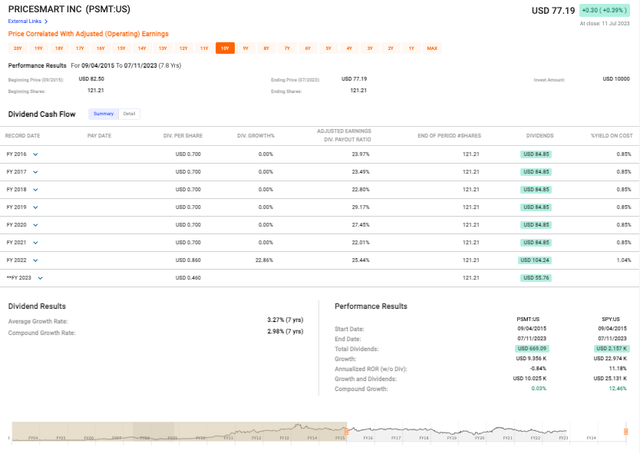Expand the FY 2018 dividend row
The height and width of the screenshot is (454, 640).
click(x=35, y=189)
